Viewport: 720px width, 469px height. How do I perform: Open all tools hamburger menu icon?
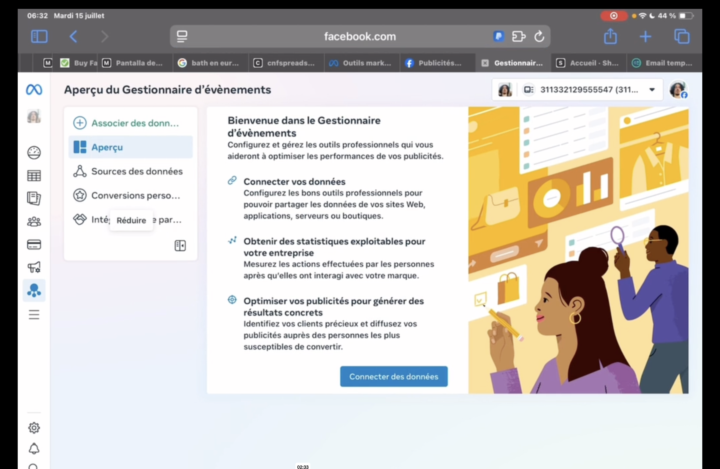(34, 315)
